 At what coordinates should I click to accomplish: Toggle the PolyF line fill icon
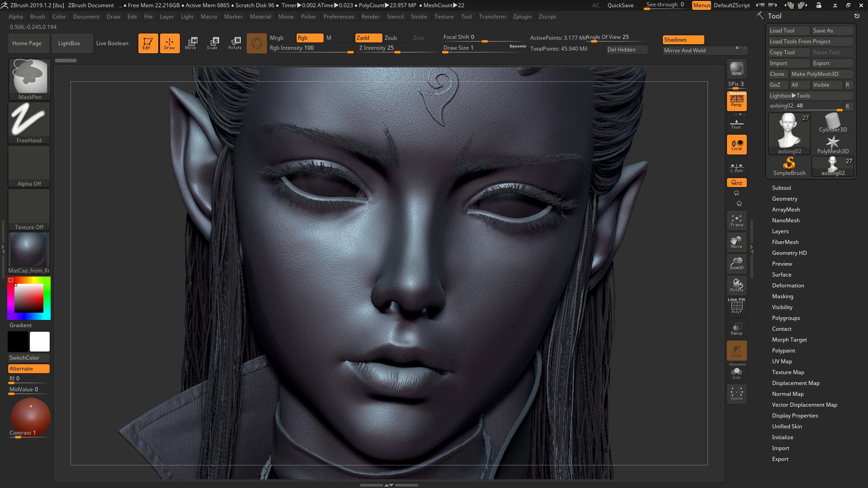click(x=736, y=307)
